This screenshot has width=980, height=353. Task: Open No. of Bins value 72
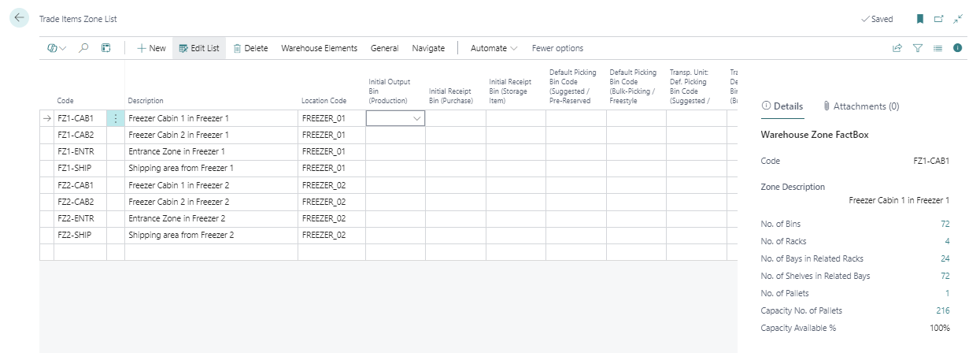(x=945, y=225)
